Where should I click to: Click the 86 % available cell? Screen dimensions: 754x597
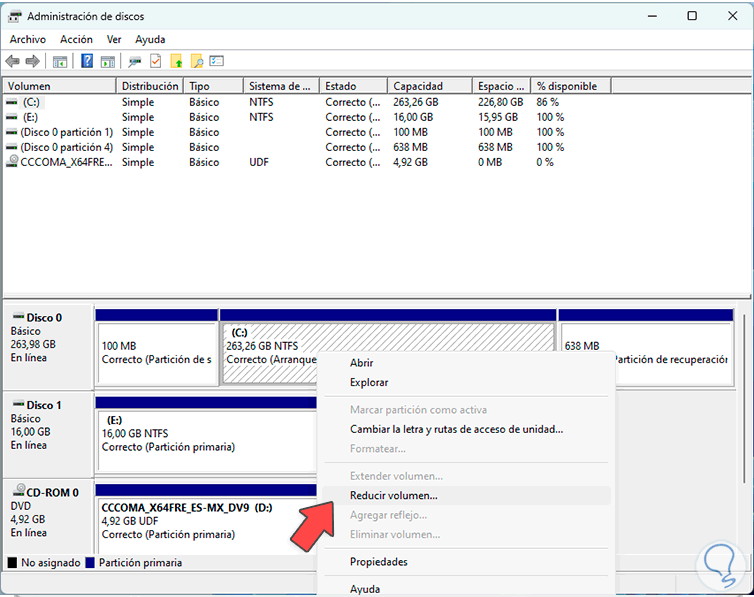(x=547, y=102)
